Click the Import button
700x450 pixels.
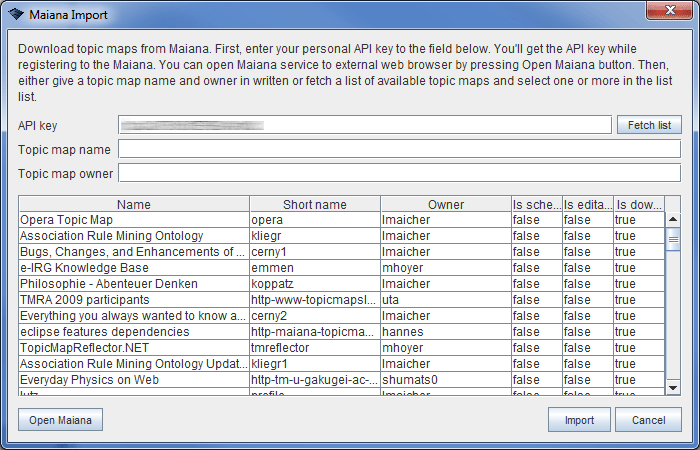[x=579, y=420]
